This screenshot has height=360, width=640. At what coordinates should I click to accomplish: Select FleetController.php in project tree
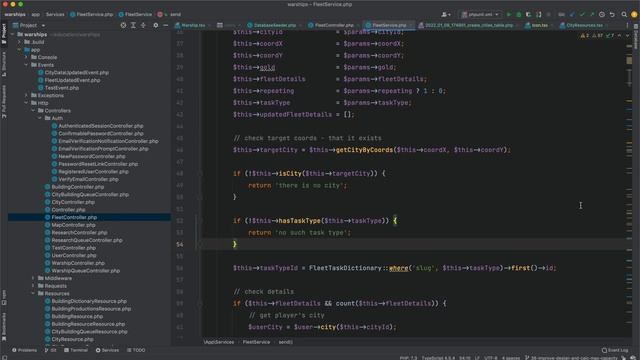coord(74,218)
